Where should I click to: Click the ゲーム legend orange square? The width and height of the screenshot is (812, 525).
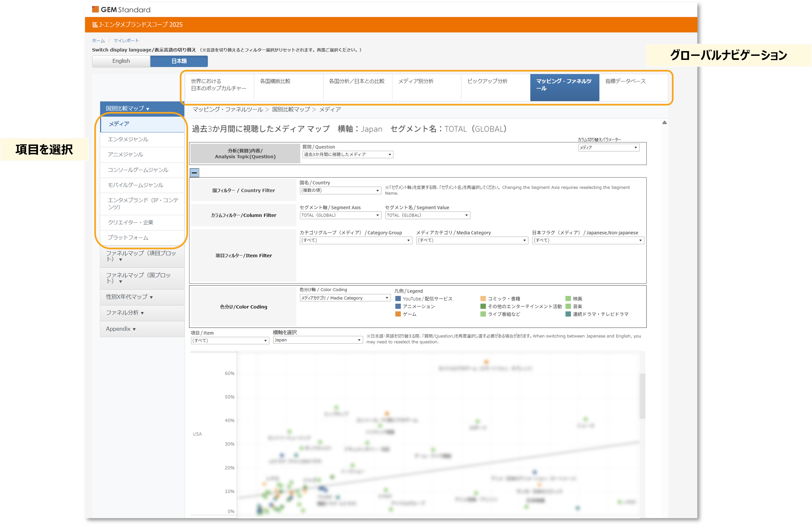coord(398,314)
